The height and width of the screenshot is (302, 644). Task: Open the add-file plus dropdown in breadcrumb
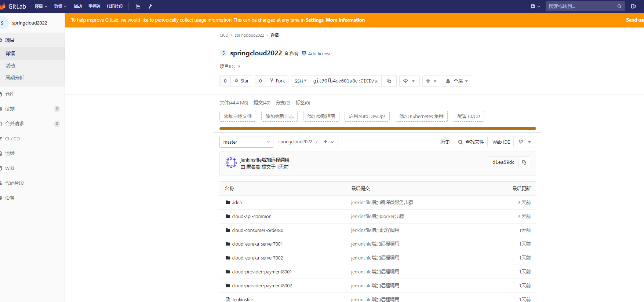[x=329, y=142]
